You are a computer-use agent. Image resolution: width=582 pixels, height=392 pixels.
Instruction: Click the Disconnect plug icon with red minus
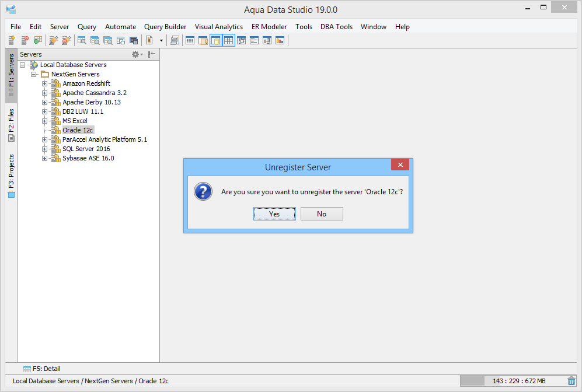pyautogui.click(x=67, y=40)
